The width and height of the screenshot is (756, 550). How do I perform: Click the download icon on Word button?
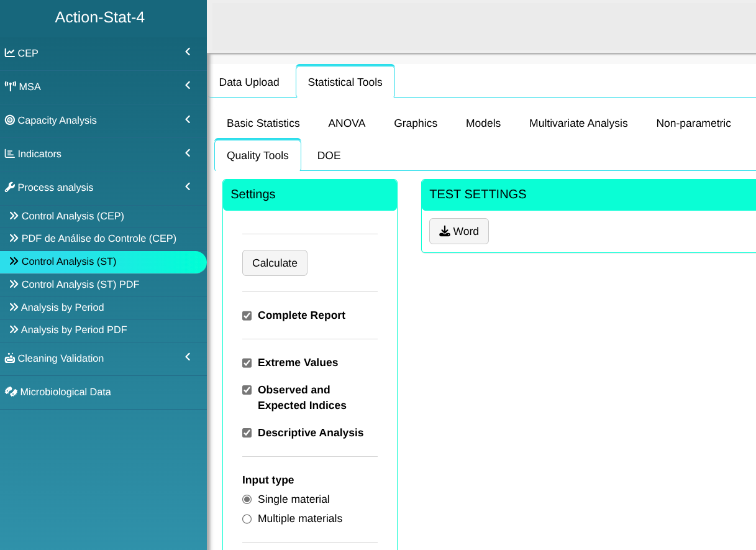point(445,231)
